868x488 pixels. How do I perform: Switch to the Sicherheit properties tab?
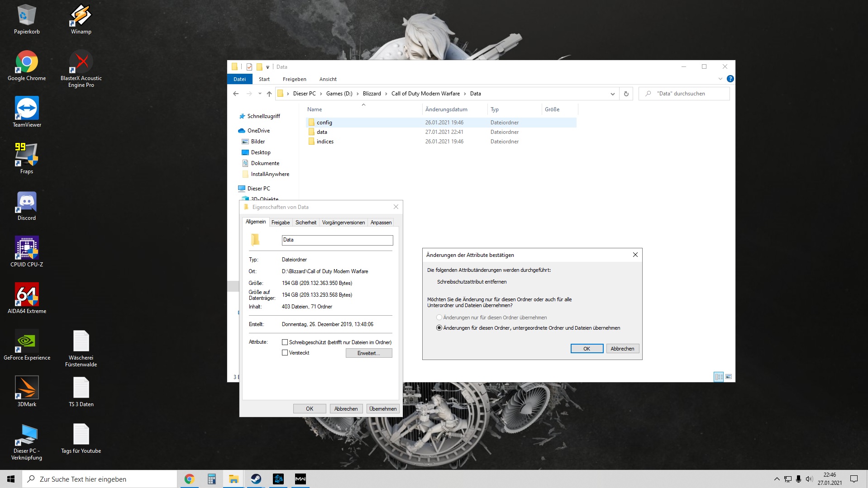(x=306, y=223)
